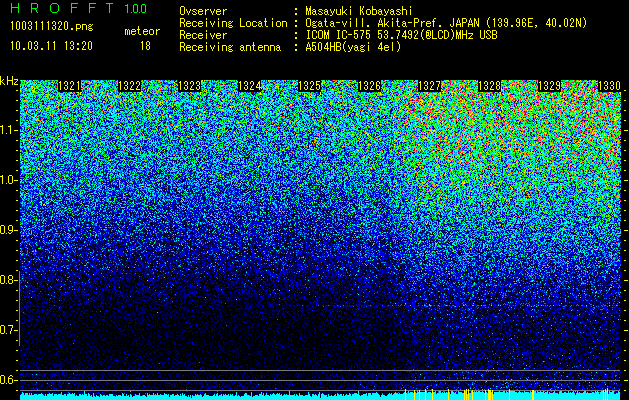Click the meteor label

pos(142,31)
